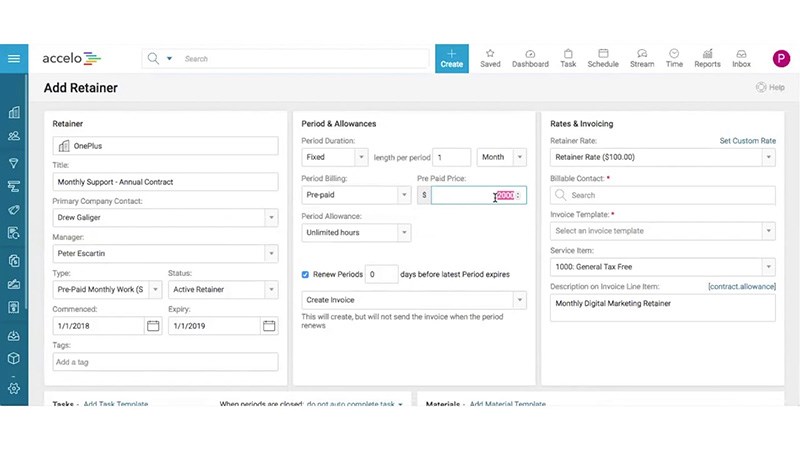The image size is (800, 450).
Task: Open the Expiry date calendar icon
Action: (269, 326)
